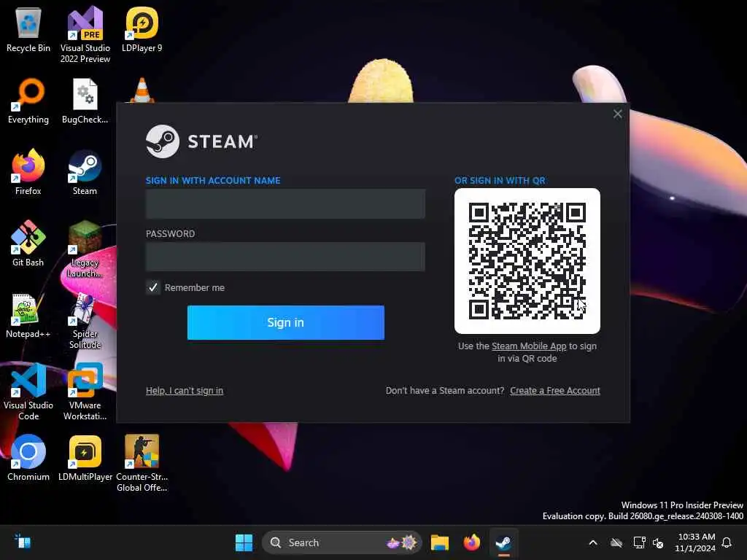Click the muted volume tray icon
747x560 pixels.
pyautogui.click(x=658, y=542)
